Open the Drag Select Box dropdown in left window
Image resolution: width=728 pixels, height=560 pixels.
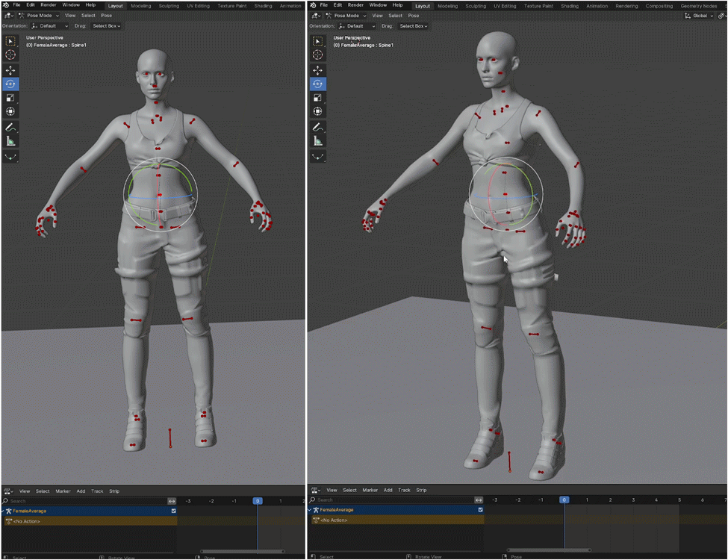pyautogui.click(x=106, y=26)
